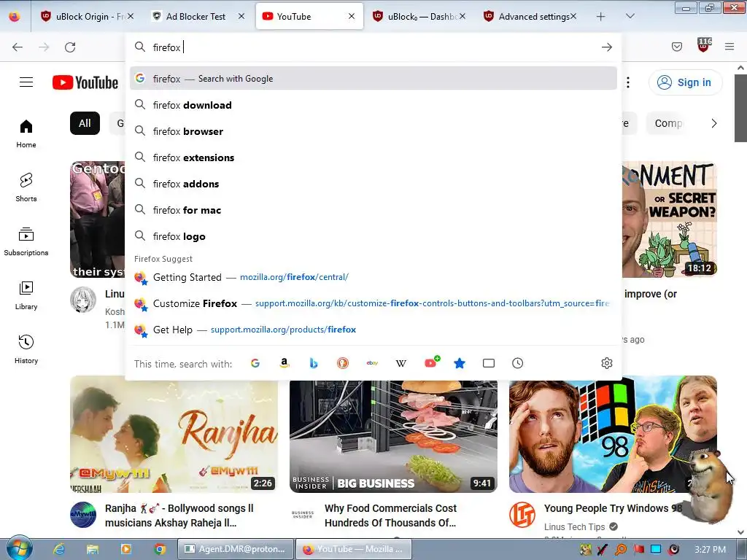The width and height of the screenshot is (747, 560).
Task: Select the All category chip
Action: (x=85, y=123)
